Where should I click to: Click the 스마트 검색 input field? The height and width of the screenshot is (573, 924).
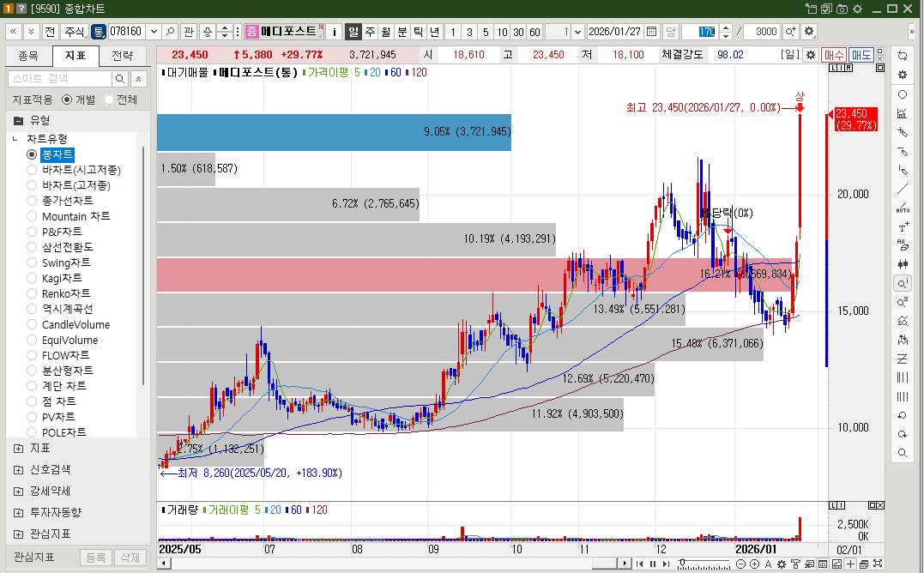pyautogui.click(x=59, y=78)
